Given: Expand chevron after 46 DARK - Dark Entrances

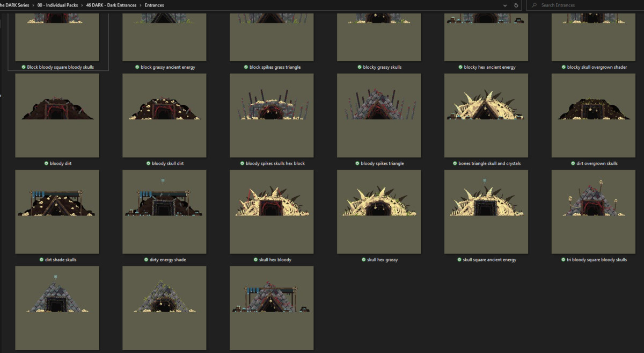Looking at the screenshot, I should (141, 5).
